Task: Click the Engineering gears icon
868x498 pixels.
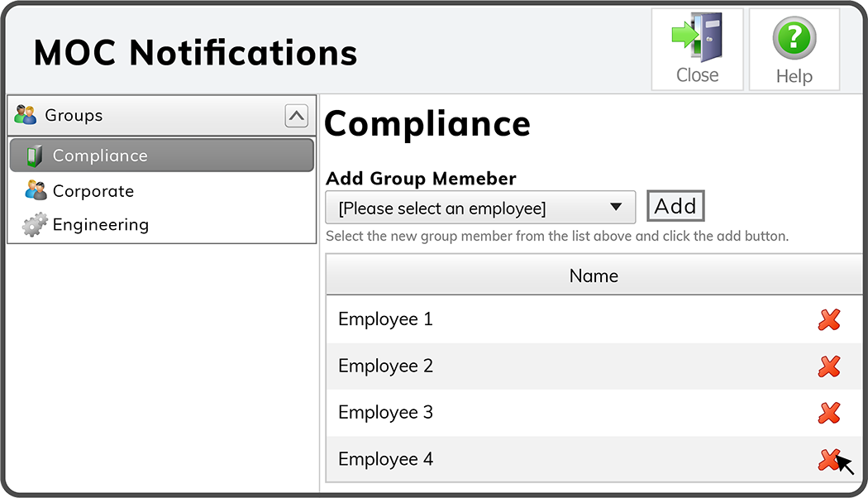Action: pos(35,224)
